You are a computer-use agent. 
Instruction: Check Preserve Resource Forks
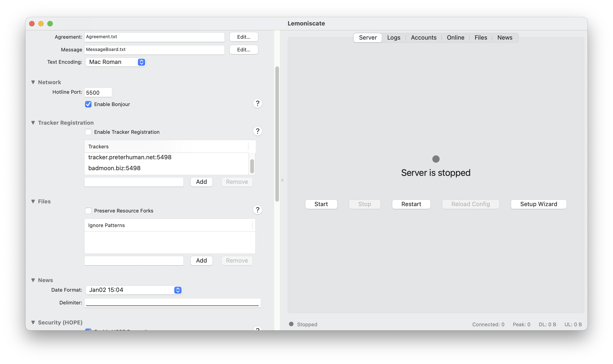pos(88,211)
